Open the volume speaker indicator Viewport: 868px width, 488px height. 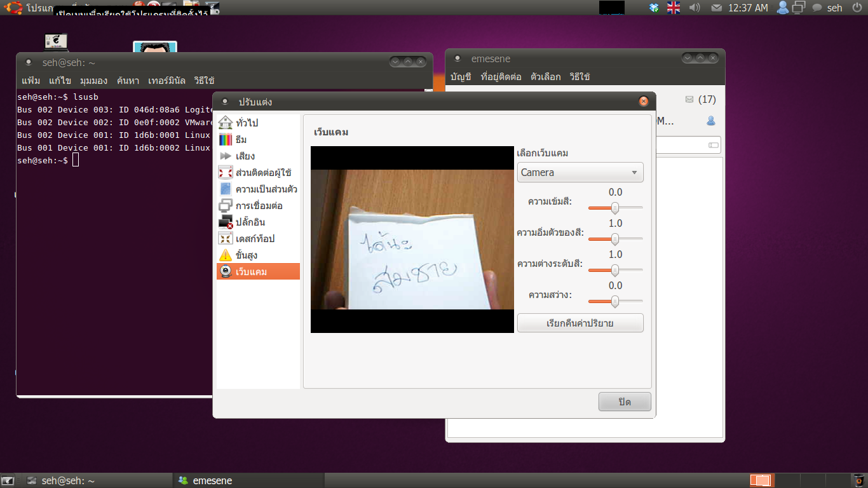tap(695, 8)
